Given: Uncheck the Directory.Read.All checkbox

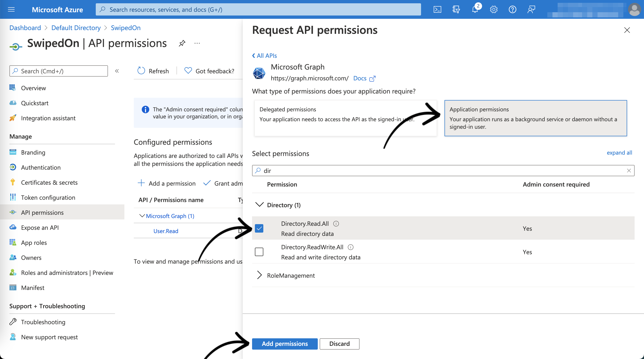Looking at the screenshot, I should 259,228.
